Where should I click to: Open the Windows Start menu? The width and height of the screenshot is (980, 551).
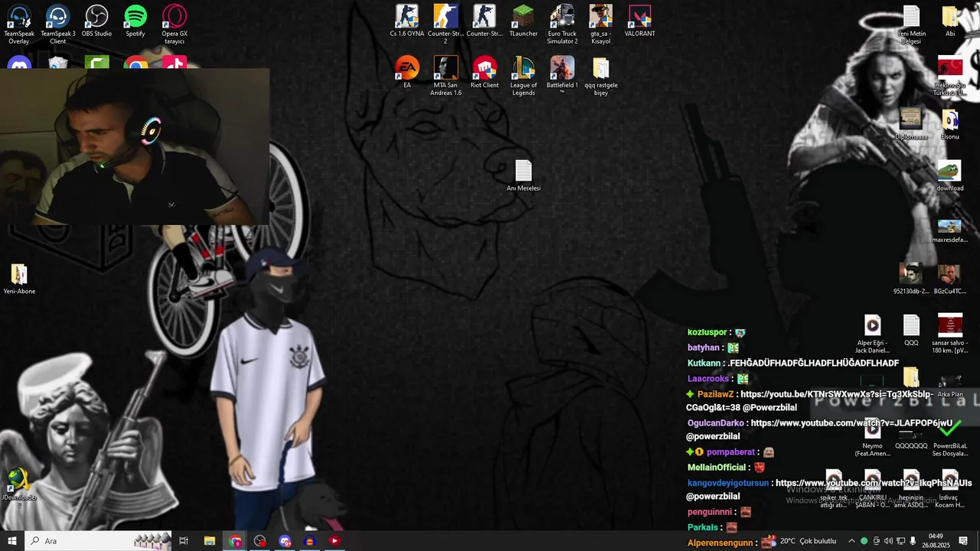12,541
